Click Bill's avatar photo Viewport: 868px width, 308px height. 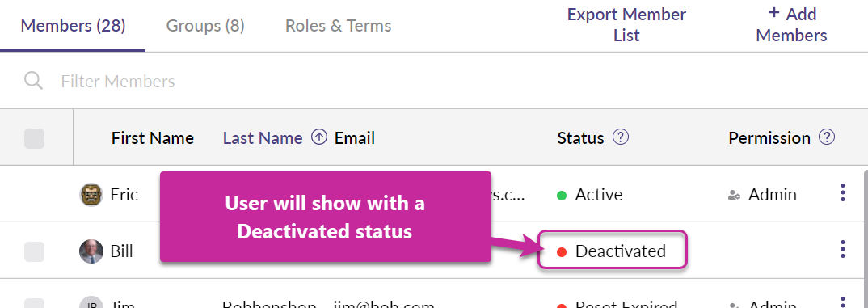point(91,251)
